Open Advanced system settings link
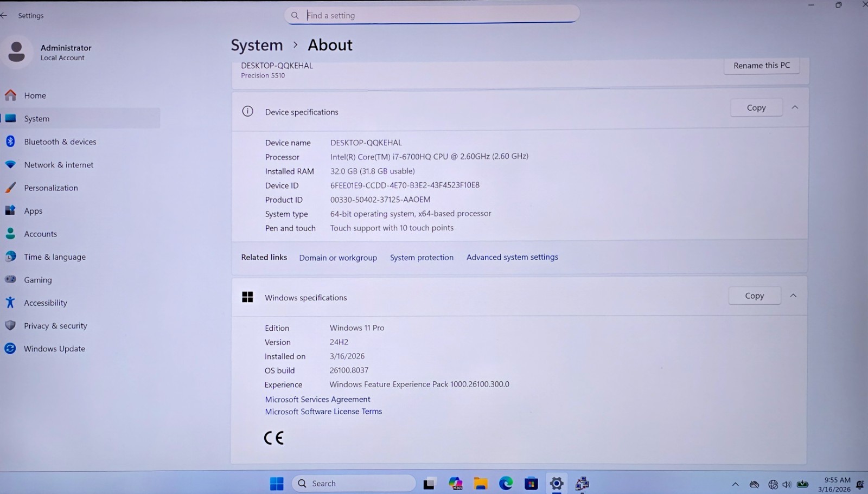The width and height of the screenshot is (868, 494). 512,257
